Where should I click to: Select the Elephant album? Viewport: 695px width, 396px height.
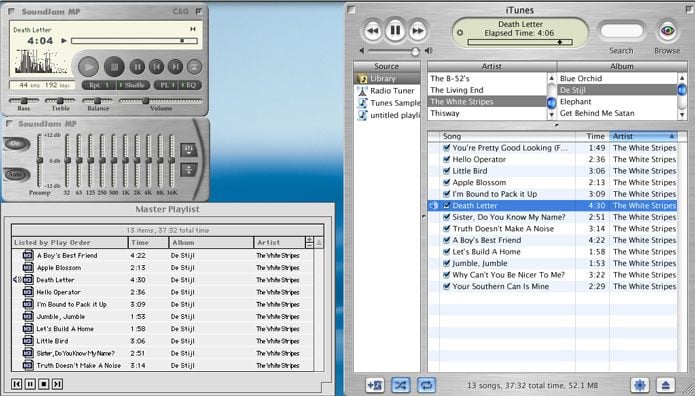point(617,102)
